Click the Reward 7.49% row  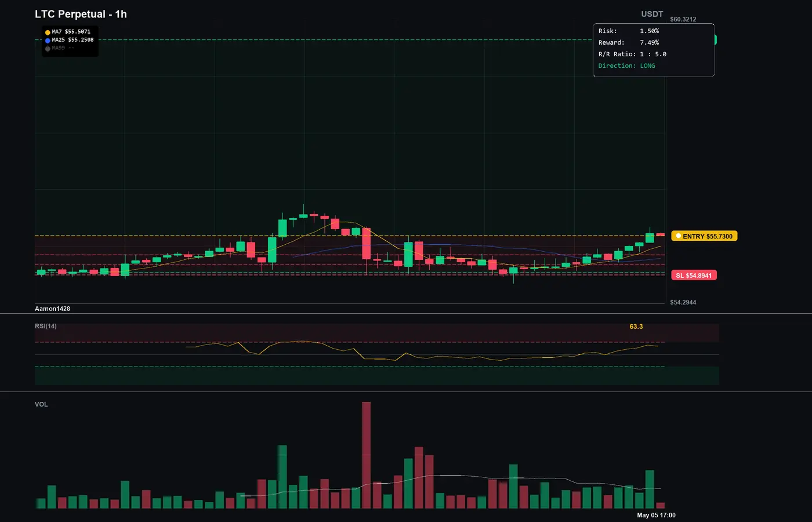(x=629, y=42)
